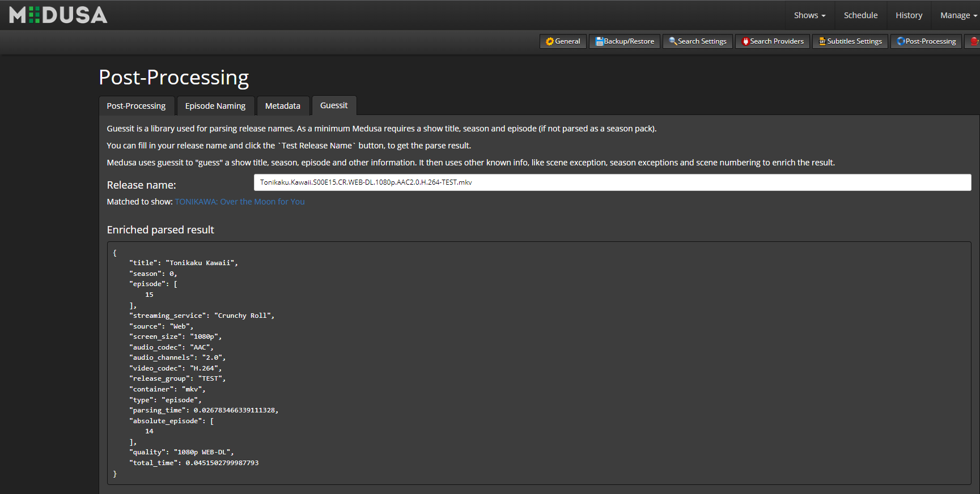Click the sentence starting "Guessit is a library"
Image resolution: width=980 pixels, height=494 pixels.
pyautogui.click(x=381, y=129)
